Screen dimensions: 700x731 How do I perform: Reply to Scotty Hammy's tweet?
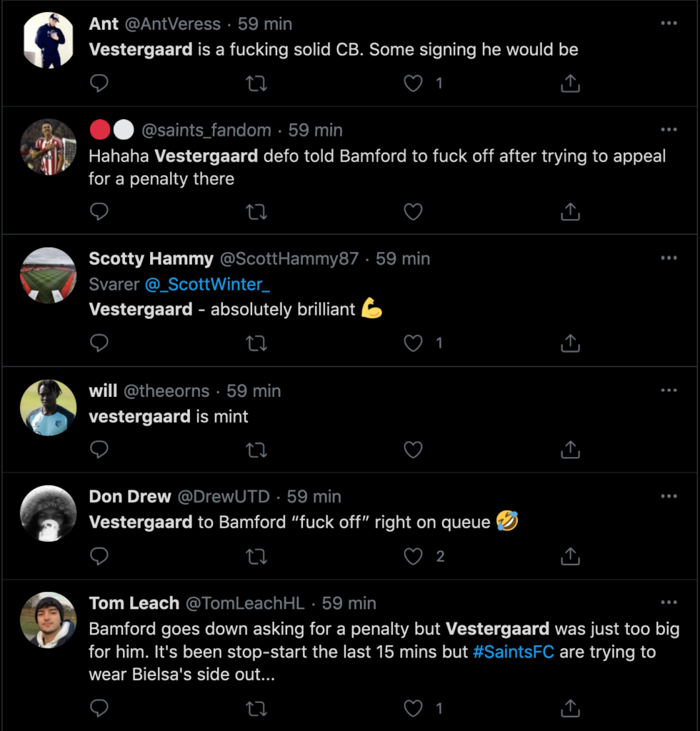coord(99,343)
